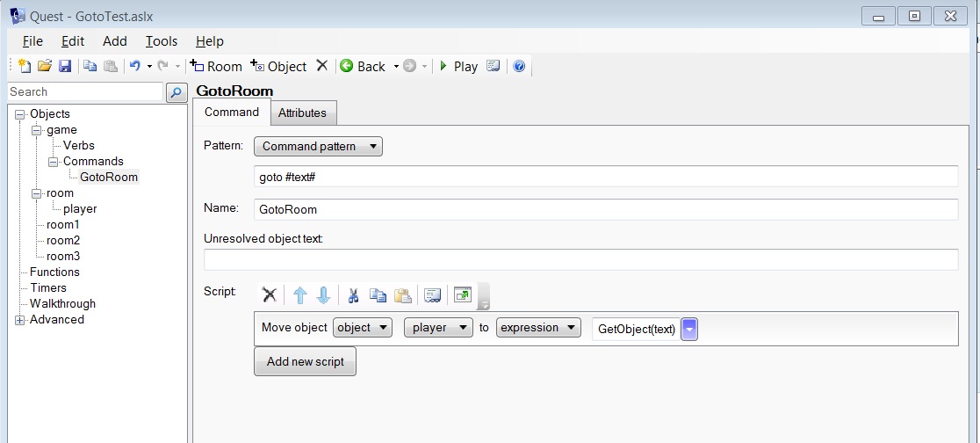
Task: Delete the selected script with X icon
Action: pos(270,295)
